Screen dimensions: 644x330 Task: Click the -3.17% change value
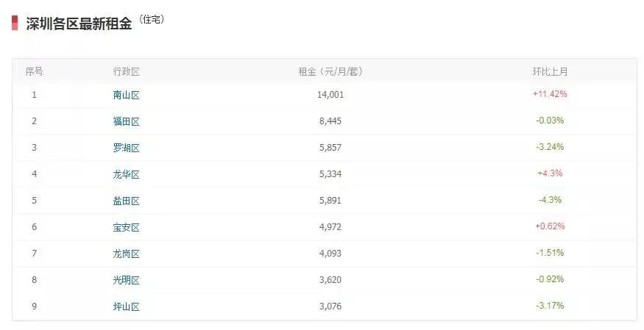[x=550, y=306]
